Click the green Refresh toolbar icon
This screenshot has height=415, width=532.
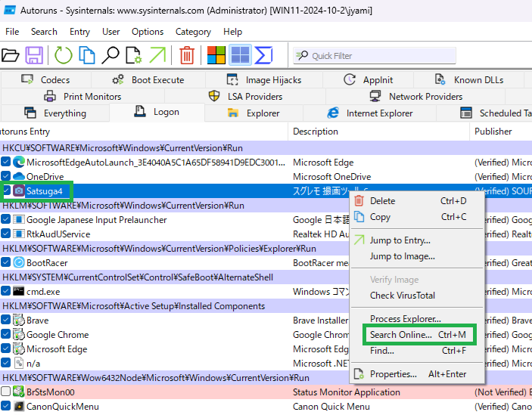click(x=64, y=55)
